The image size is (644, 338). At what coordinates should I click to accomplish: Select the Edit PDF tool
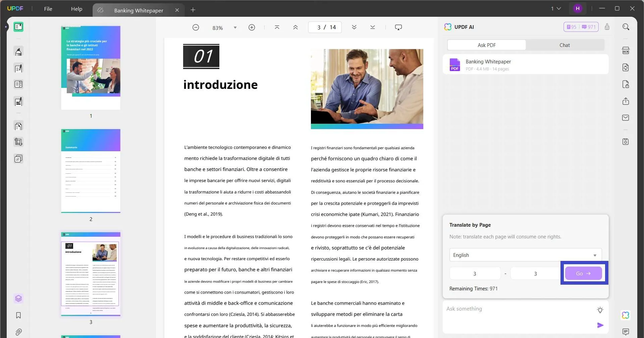click(18, 68)
